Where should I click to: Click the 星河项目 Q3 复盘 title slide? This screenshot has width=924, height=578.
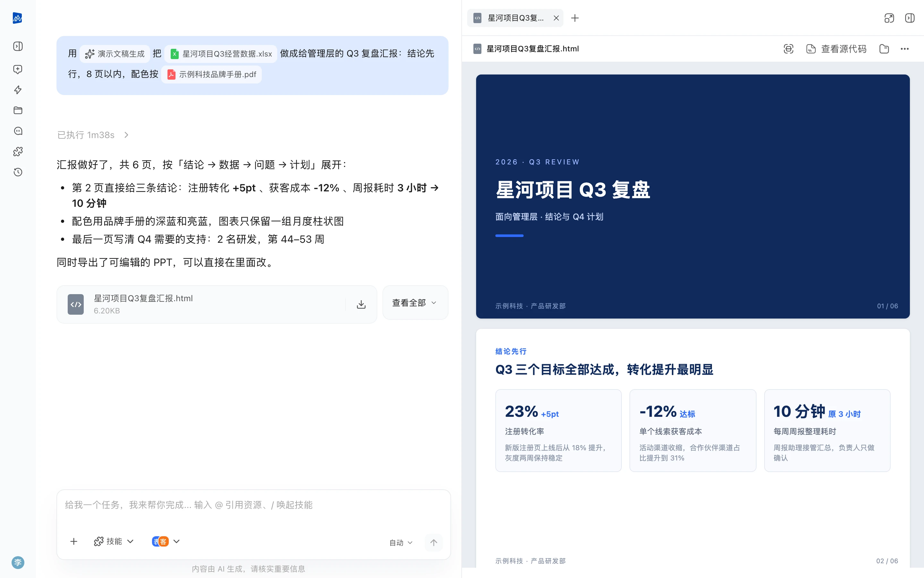(693, 197)
